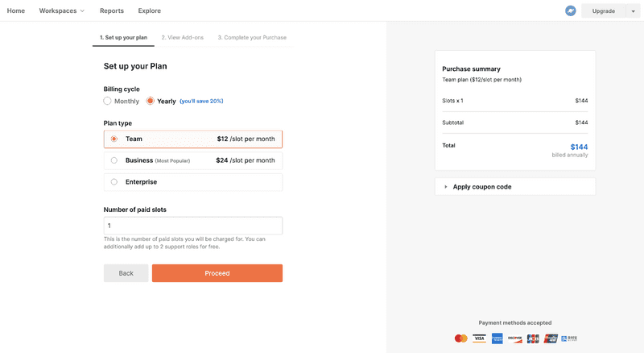Focus the Number of paid slots field

click(193, 226)
